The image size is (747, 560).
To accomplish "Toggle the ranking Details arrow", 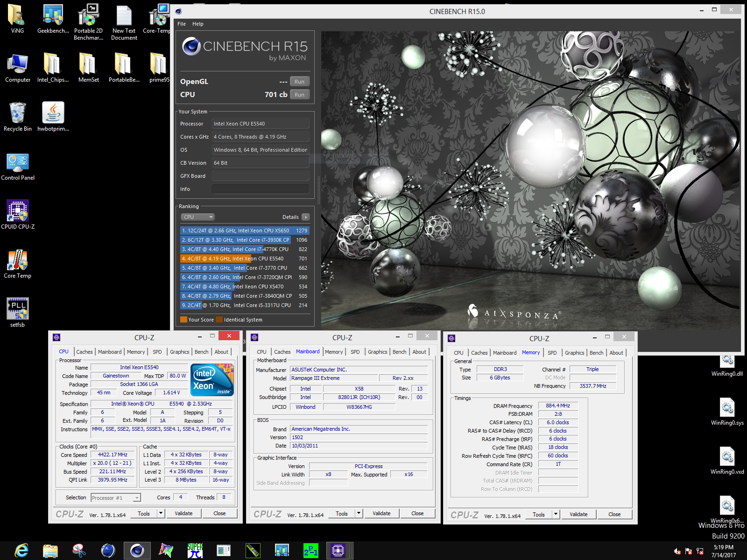I will point(306,217).
